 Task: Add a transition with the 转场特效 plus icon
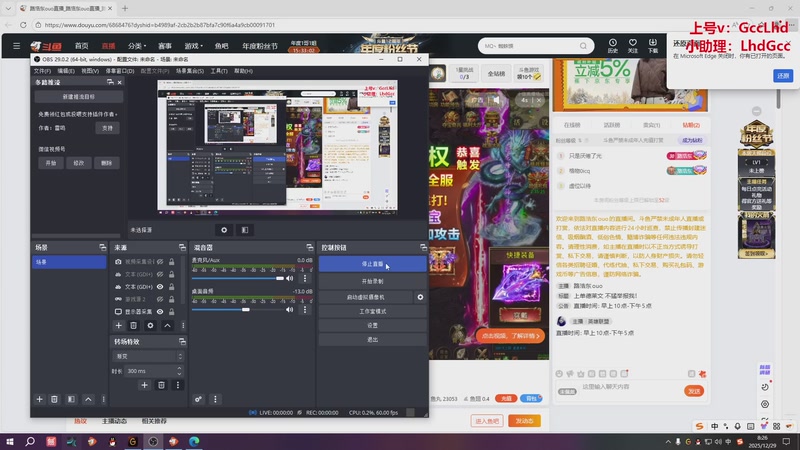pos(144,385)
